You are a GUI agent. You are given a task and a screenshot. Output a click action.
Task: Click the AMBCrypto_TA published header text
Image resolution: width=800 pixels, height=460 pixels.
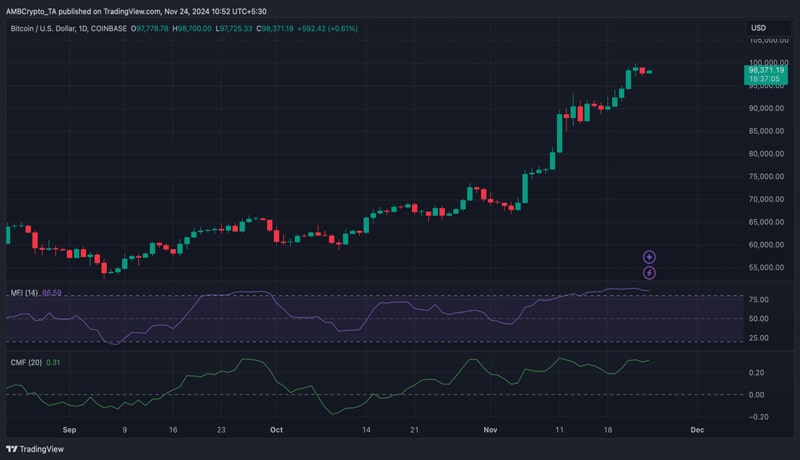[136, 11]
